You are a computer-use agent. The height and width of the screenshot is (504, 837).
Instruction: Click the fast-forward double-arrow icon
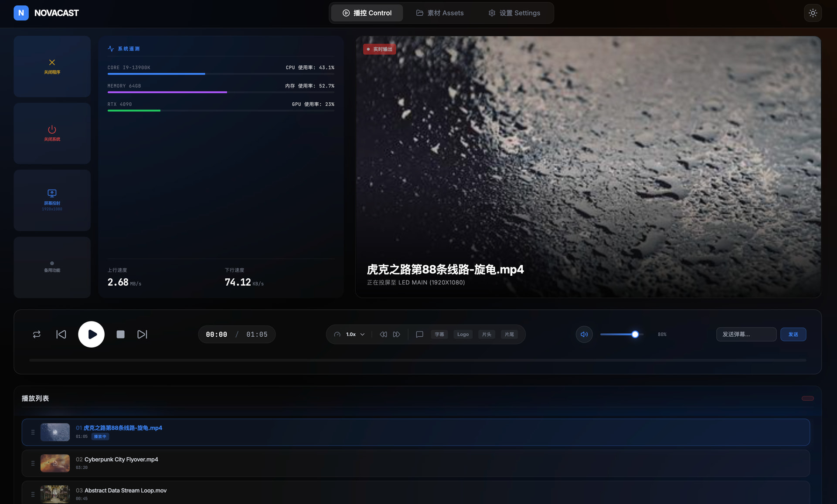point(396,334)
